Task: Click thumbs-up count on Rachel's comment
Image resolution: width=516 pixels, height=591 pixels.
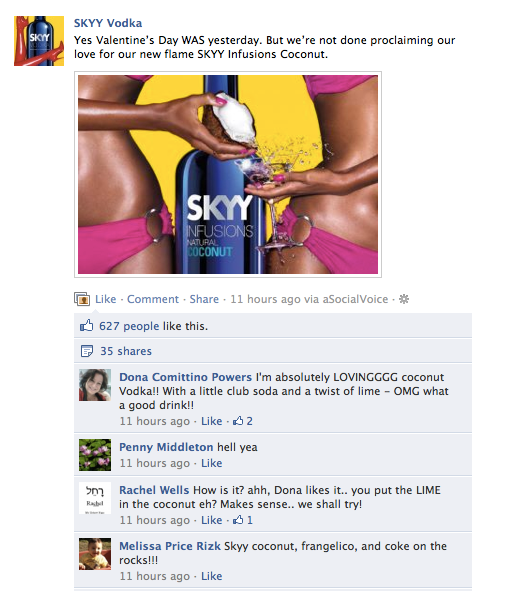Action: click(x=243, y=520)
